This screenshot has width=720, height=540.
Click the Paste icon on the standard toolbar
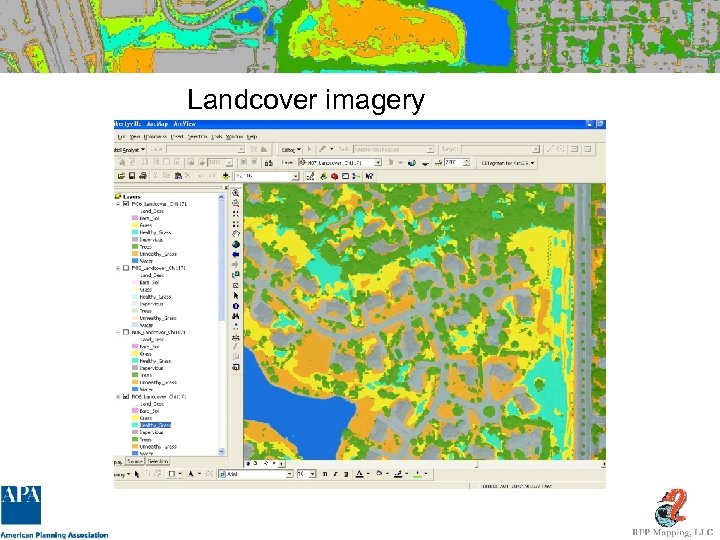(x=178, y=176)
